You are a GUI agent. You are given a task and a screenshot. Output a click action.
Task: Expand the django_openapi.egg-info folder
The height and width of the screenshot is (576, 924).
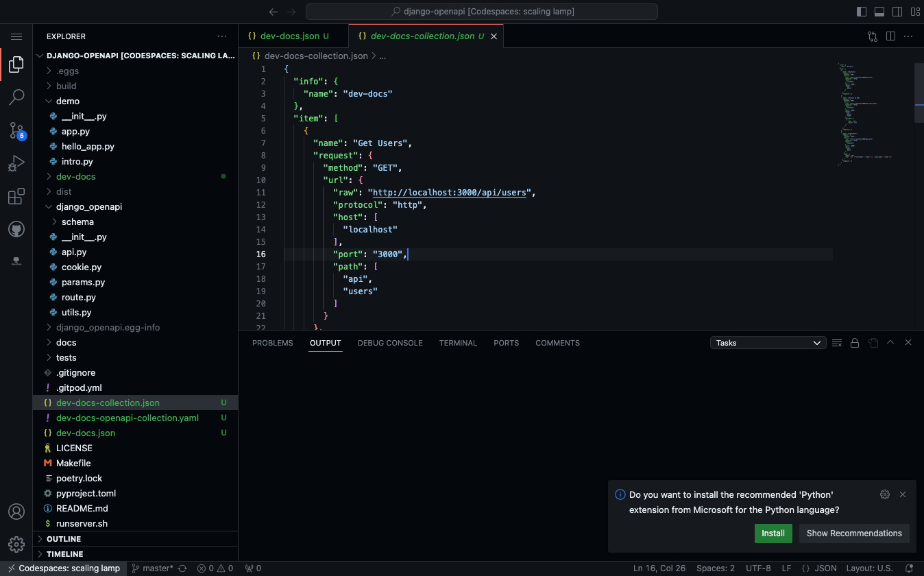108,327
